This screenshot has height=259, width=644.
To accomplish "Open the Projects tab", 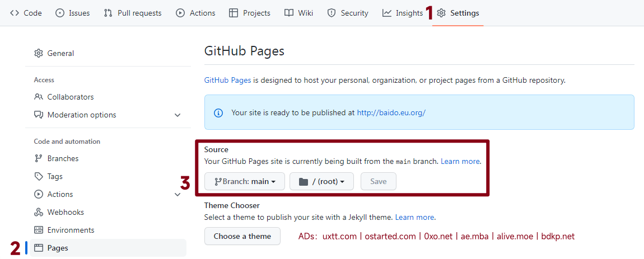I will pyautogui.click(x=249, y=13).
